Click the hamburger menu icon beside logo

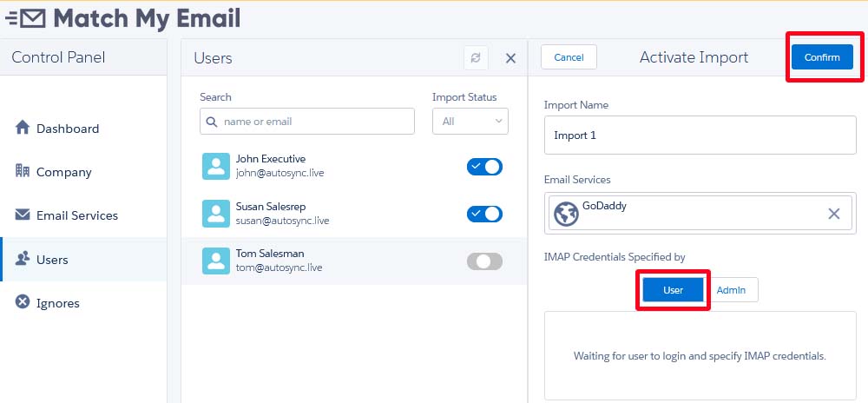coord(12,17)
